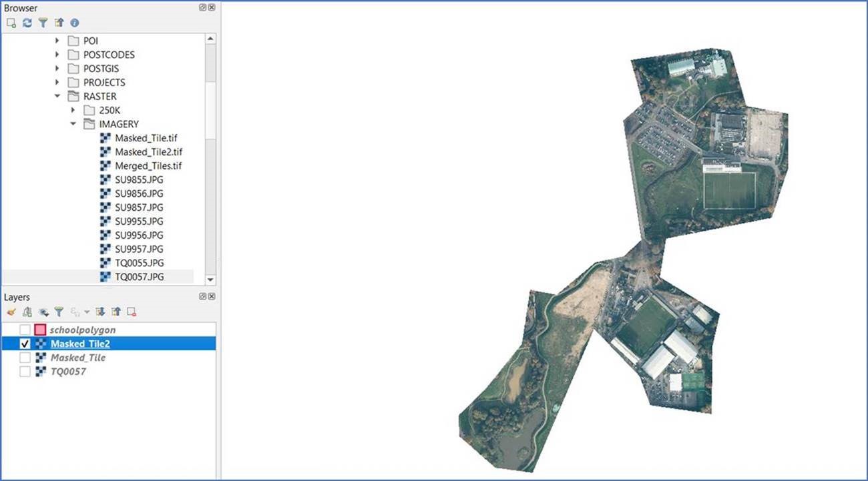Show the TQ0057 layer
Image resolution: width=868 pixels, height=481 pixels.
pos(25,371)
